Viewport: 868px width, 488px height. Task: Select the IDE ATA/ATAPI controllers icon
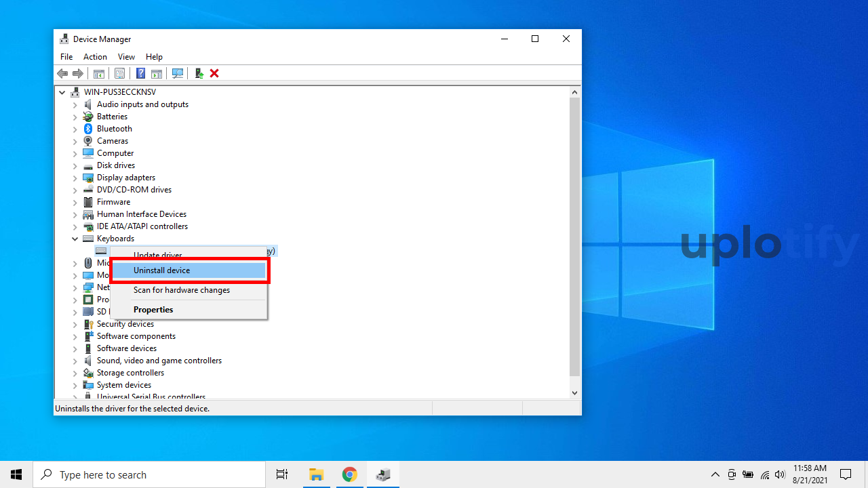tap(88, 226)
